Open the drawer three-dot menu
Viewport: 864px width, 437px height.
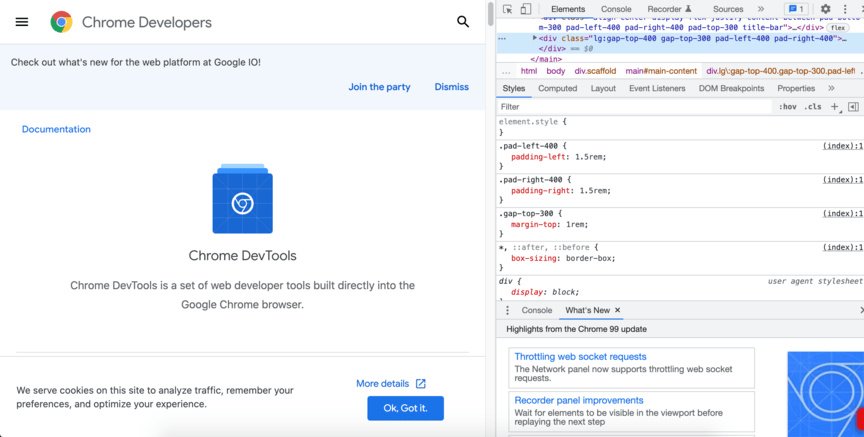tap(507, 310)
